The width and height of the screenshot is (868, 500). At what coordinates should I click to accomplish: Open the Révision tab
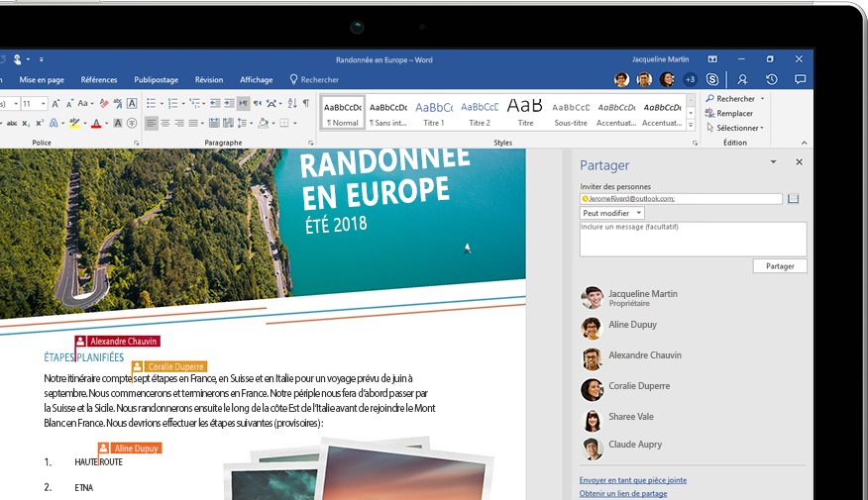209,79
